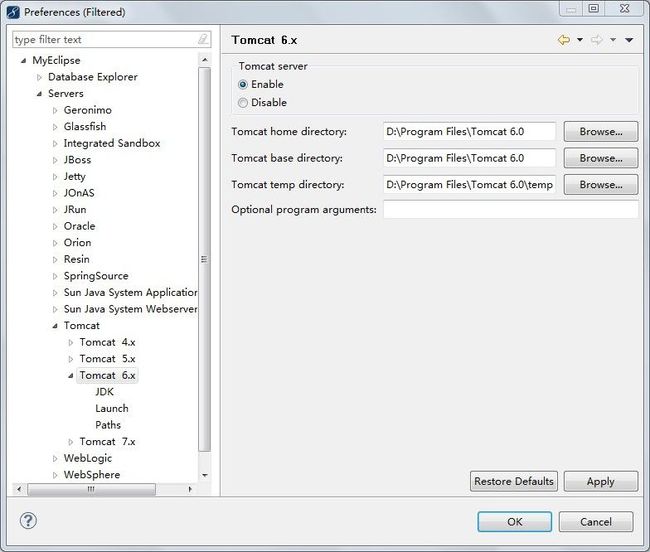Screen dimensions: 650x552
Task: Click the horizontal scroll right arrow
Action: (x=190, y=489)
